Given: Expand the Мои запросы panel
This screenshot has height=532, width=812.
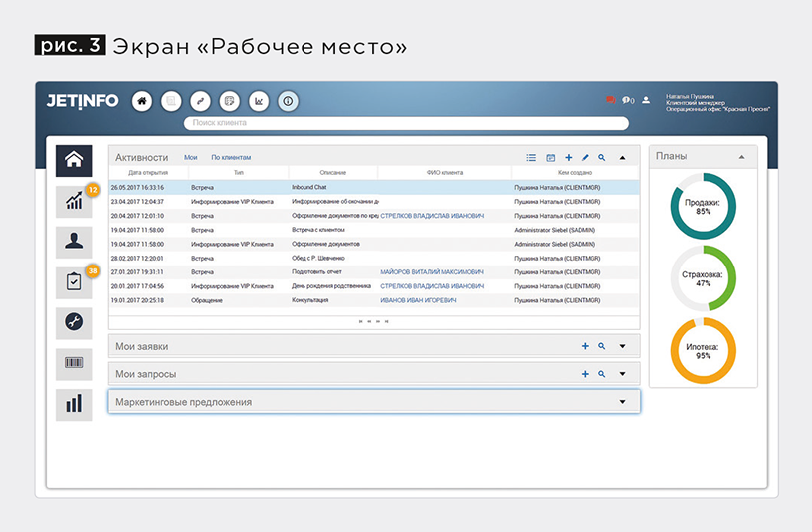Looking at the screenshot, I should tap(623, 374).
